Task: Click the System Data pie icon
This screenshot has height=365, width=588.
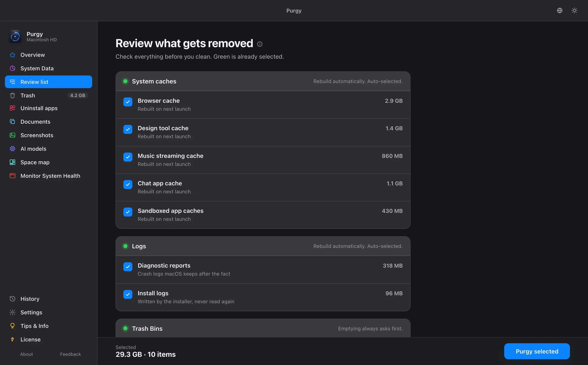Action: [12, 68]
